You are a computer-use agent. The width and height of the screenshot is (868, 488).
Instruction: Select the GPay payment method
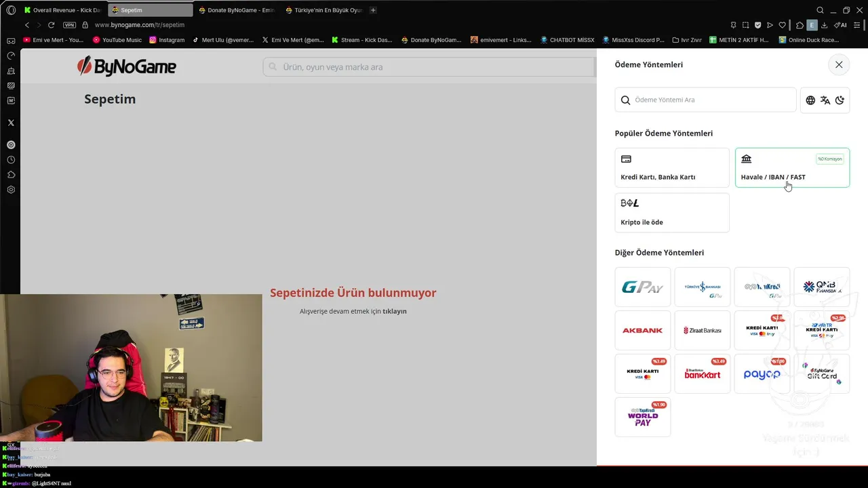click(x=643, y=287)
